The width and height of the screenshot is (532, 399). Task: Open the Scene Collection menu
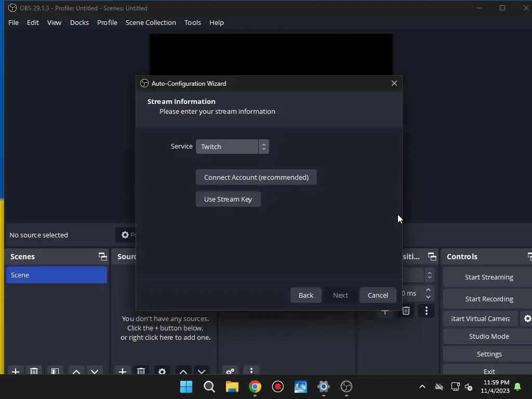[151, 22]
